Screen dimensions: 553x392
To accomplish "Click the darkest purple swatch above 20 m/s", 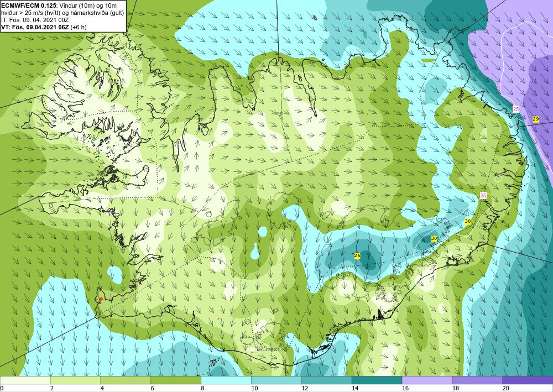I will (x=528, y=380).
